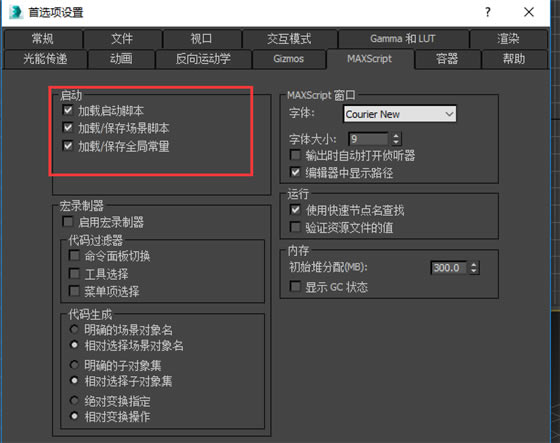Switch to the Gamma 和 LUT tab
The width and height of the screenshot is (560, 443).
(403, 39)
